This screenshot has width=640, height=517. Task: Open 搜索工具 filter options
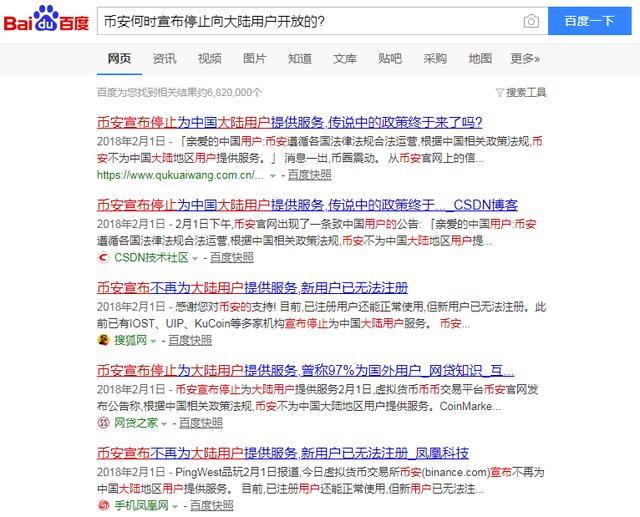(x=526, y=93)
